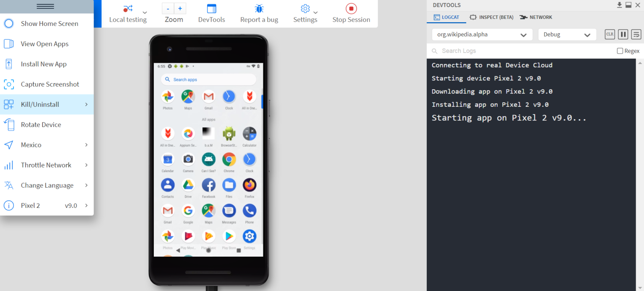Capture a device screenshot
Screen dimensions: 644x291
pos(49,84)
